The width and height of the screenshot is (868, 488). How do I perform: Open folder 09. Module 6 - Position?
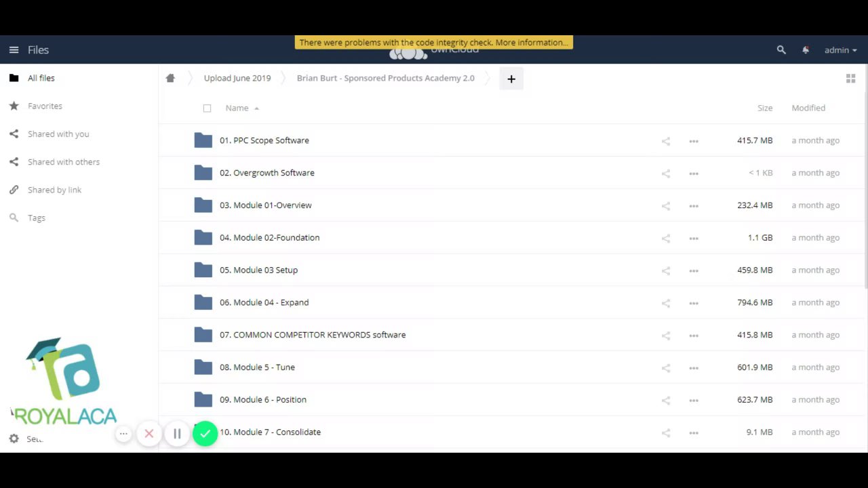[x=263, y=400]
